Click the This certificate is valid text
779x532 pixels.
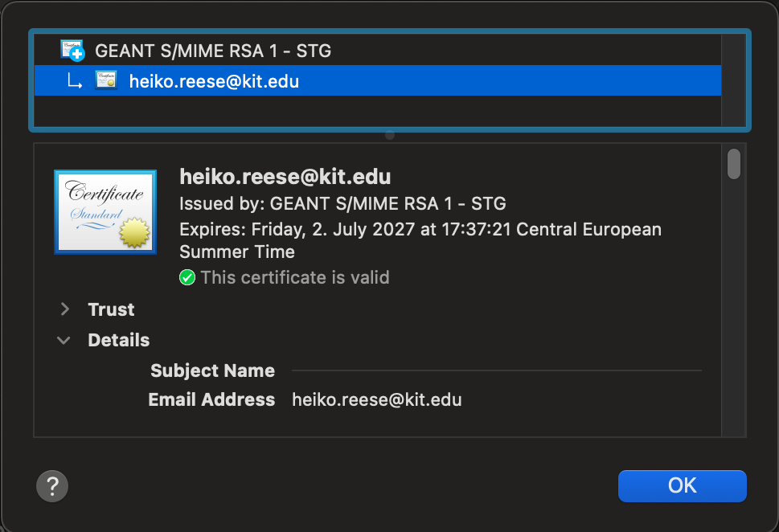295,277
